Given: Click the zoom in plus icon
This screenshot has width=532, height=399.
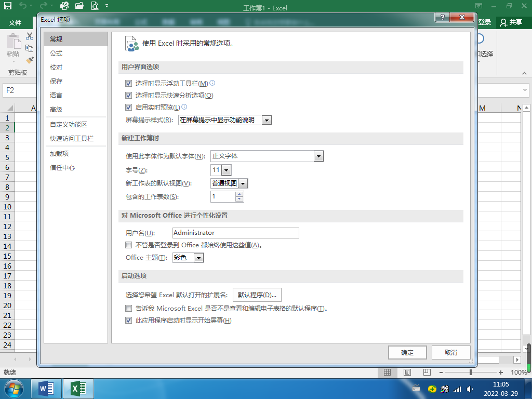Looking at the screenshot, I should coord(501,373).
